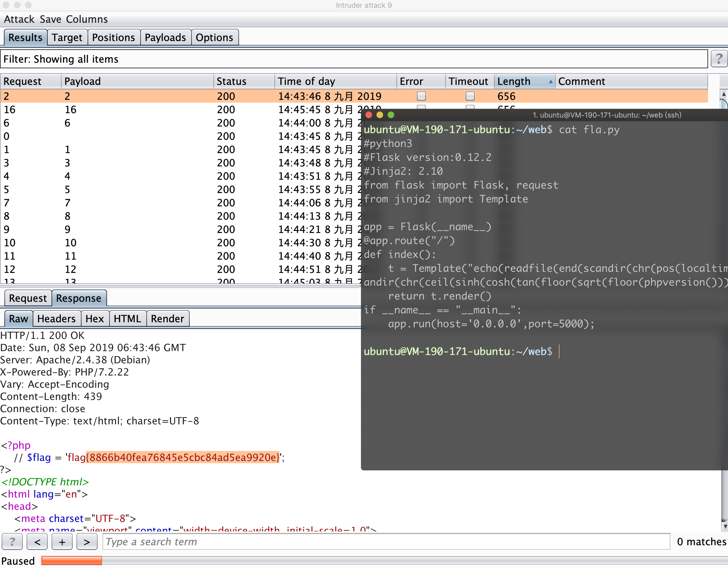Screen dimensions: 728x568
Task: Click the search help question mark button
Action: point(12,541)
